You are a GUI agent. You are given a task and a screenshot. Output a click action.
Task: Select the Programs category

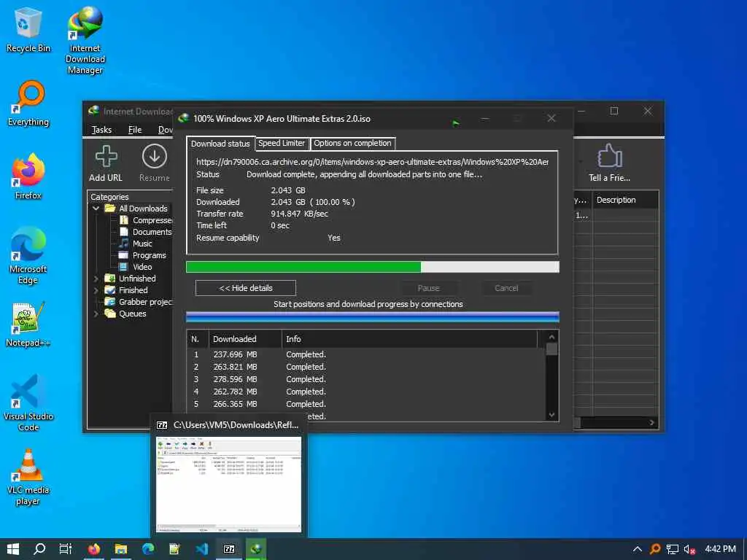[142, 255]
